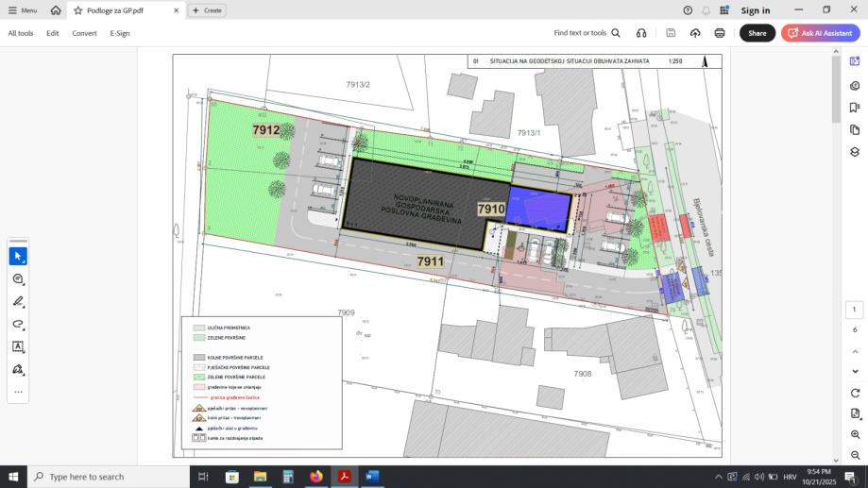Open the page thumbnails panel
This screenshot has width=868, height=488.
[855, 129]
